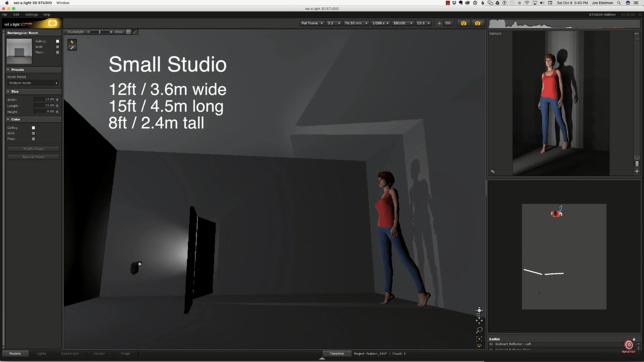The width and height of the screenshot is (644, 362).
Task: Click the orange reset view icon
Action: tap(479, 346)
